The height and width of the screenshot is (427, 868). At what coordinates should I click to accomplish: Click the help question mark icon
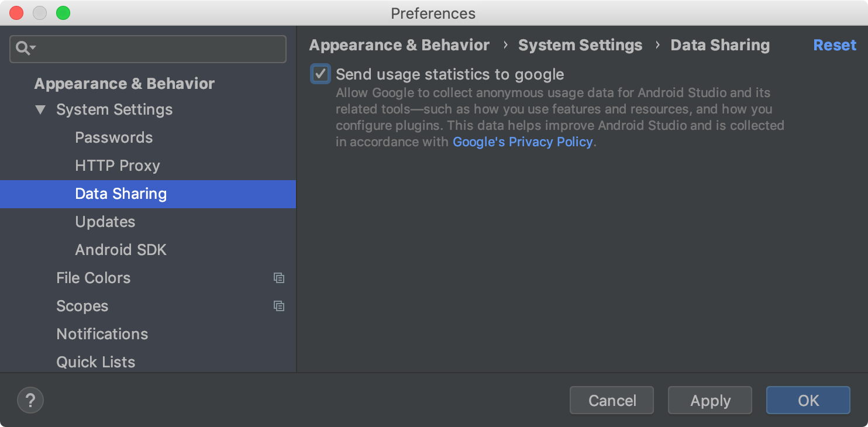tap(30, 401)
